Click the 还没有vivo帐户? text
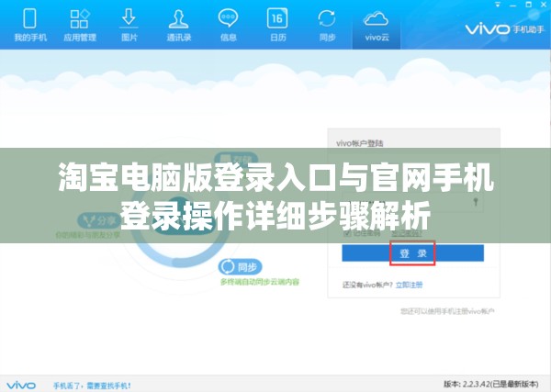 click(x=367, y=285)
